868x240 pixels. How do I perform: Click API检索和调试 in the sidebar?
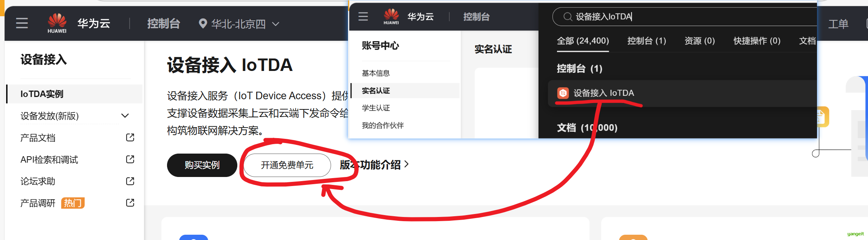[x=49, y=160]
